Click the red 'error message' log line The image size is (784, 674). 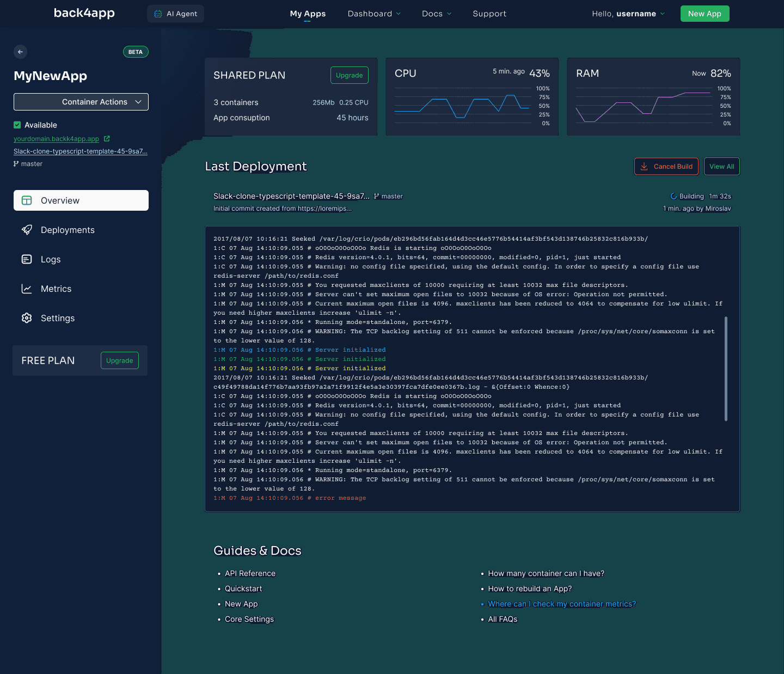[290, 498]
